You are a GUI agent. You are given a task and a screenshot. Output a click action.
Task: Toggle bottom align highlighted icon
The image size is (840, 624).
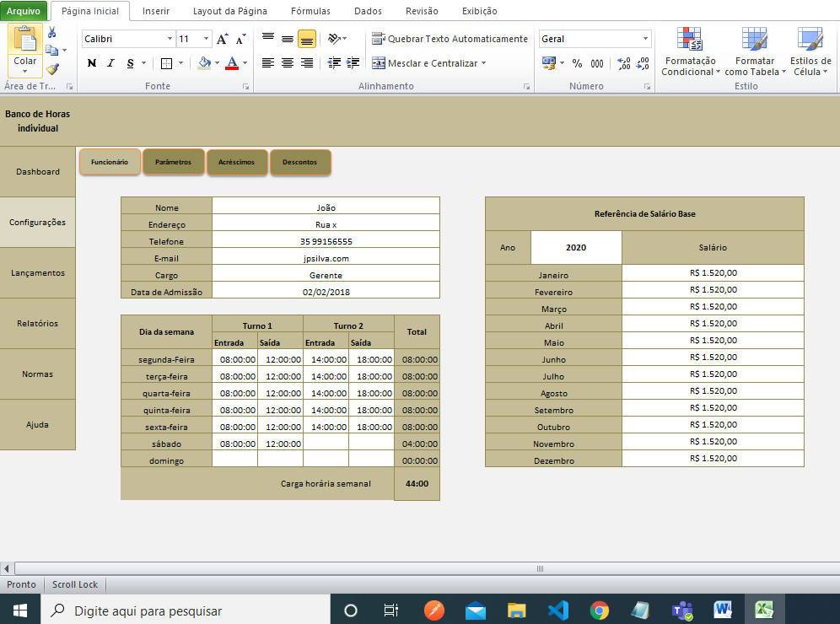307,39
